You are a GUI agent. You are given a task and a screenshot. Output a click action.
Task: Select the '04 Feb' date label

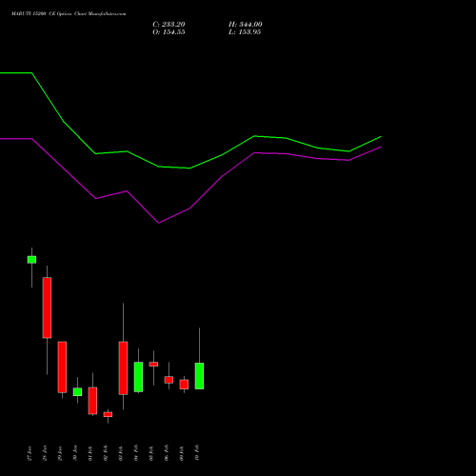tap(136, 453)
